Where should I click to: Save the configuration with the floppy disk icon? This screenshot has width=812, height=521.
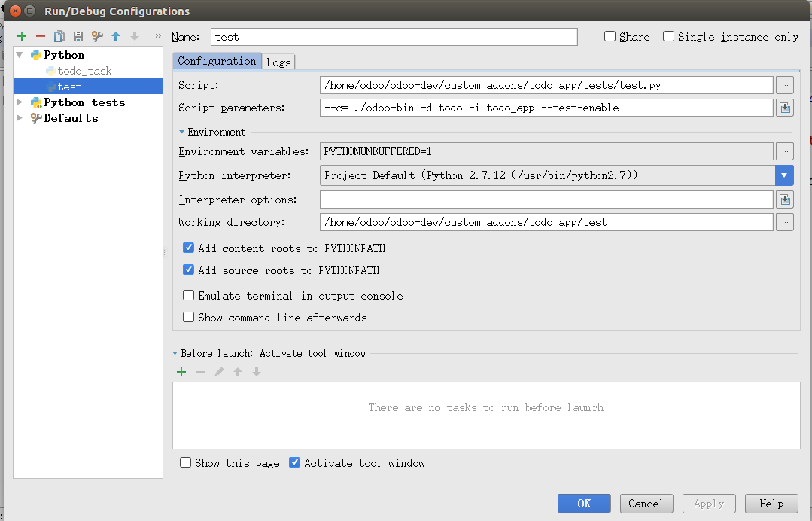(78, 36)
